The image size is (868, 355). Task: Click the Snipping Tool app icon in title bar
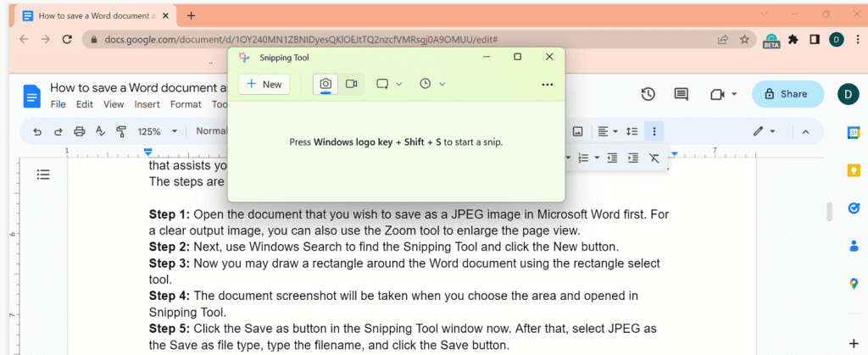point(244,58)
